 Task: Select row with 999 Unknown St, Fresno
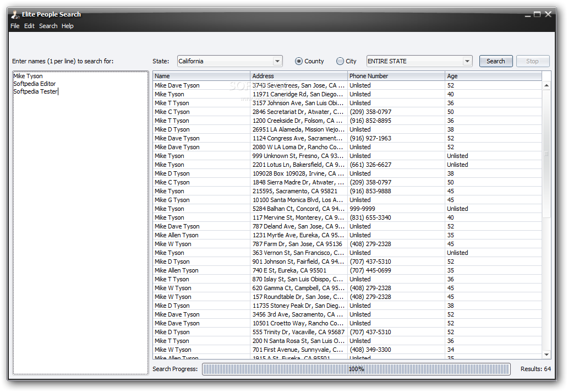click(x=347, y=156)
